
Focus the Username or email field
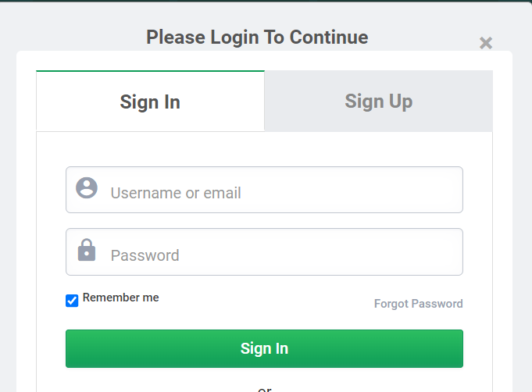pos(281,193)
